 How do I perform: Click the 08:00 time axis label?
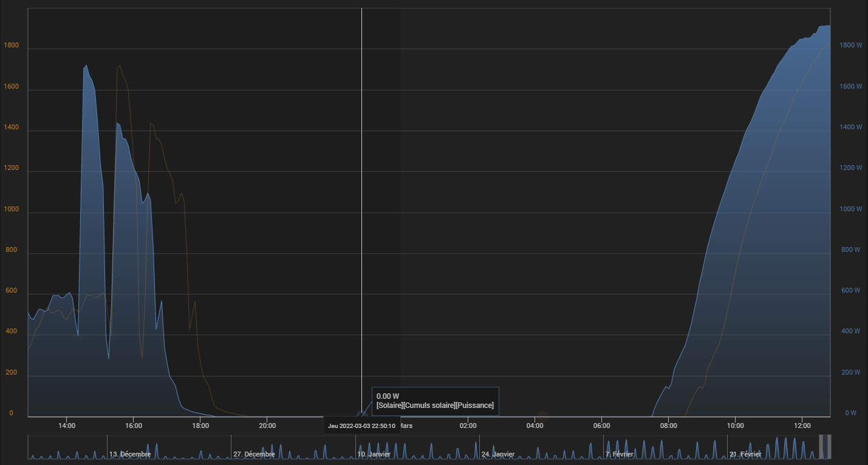click(669, 426)
